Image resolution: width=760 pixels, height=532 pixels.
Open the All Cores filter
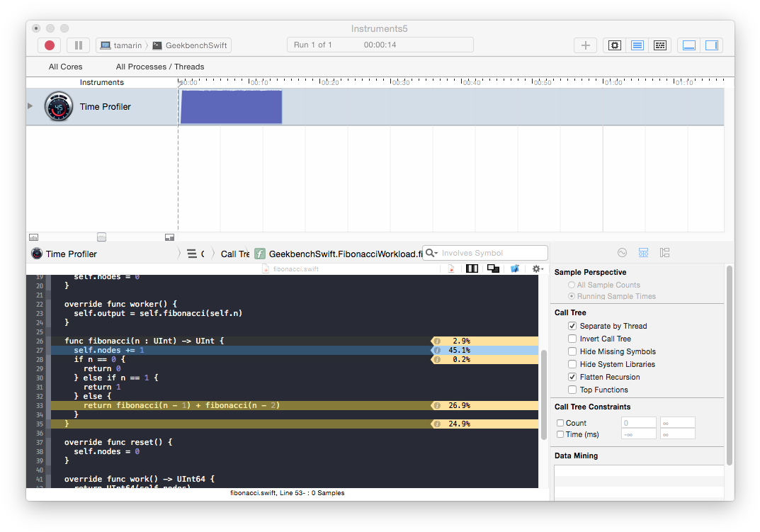coord(65,67)
